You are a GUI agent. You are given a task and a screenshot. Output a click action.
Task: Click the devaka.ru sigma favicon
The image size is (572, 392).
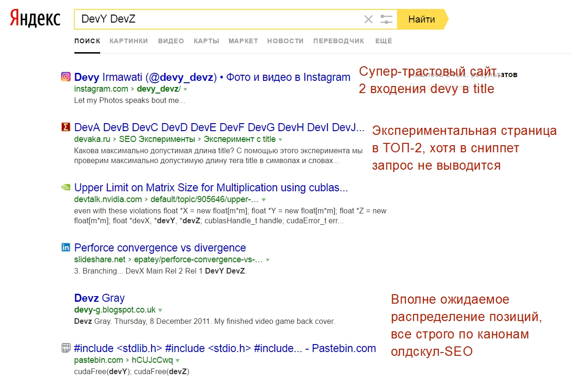click(66, 127)
